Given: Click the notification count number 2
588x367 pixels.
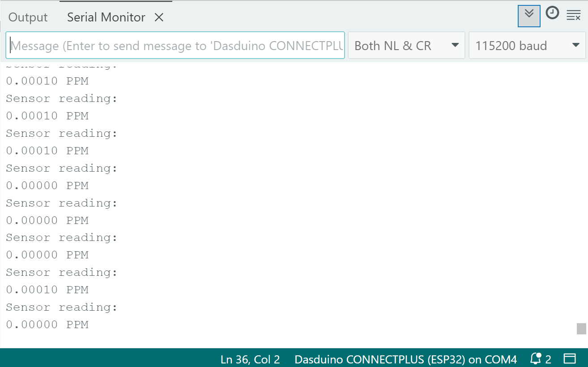Looking at the screenshot, I should tap(548, 359).
